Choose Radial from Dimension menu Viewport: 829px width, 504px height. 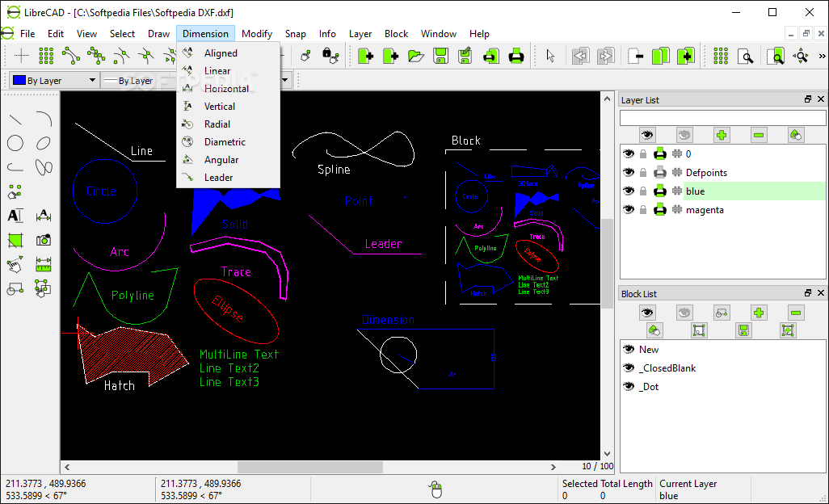point(228,124)
